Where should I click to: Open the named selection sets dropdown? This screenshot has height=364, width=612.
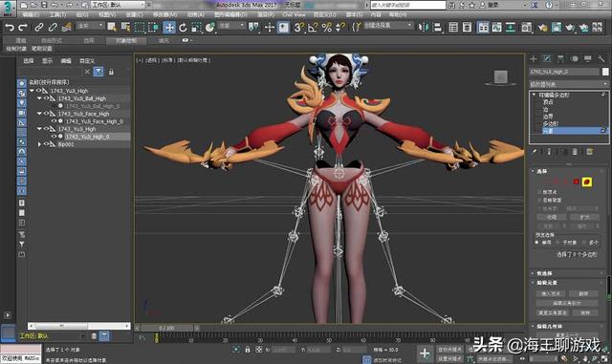(x=388, y=26)
